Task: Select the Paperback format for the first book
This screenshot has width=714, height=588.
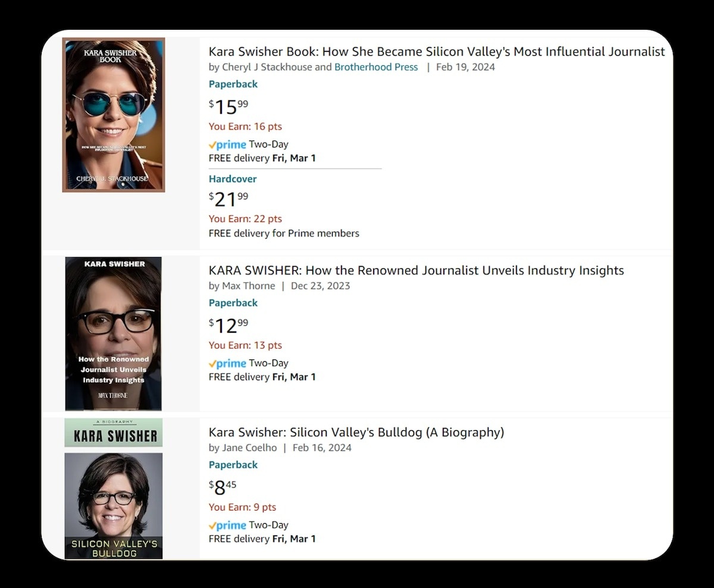Action: pyautogui.click(x=233, y=84)
